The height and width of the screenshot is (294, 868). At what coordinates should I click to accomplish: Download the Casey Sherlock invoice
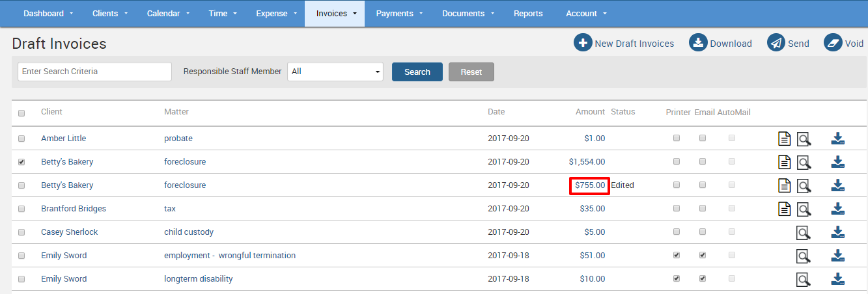pos(838,232)
